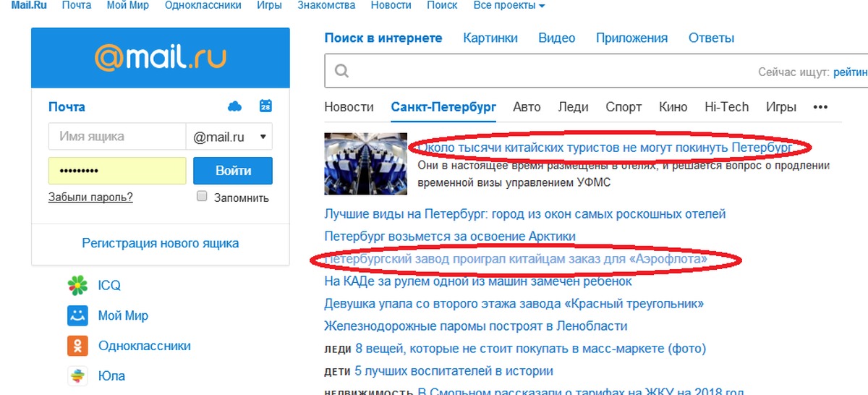The width and height of the screenshot is (868, 395).
Task: Click the search magnifier icon
Action: click(x=341, y=72)
